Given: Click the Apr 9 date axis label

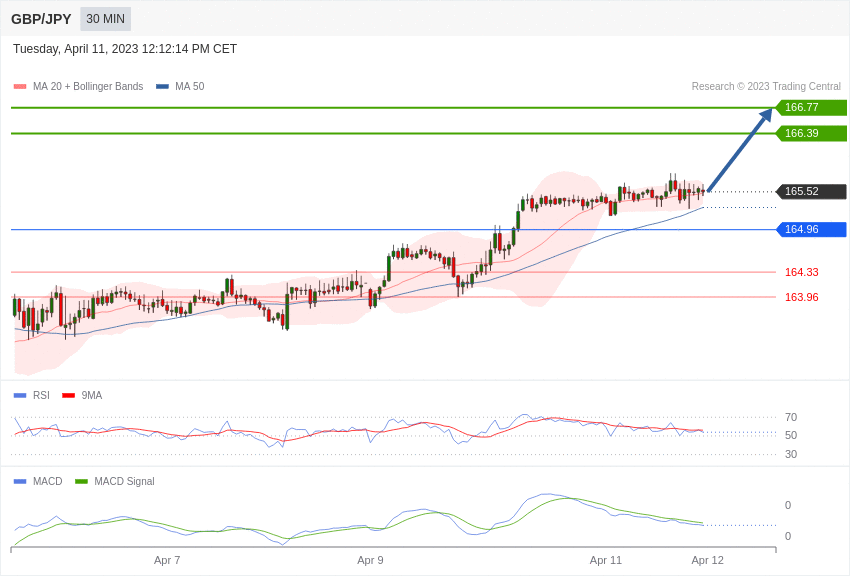Looking at the screenshot, I should coord(370,560).
